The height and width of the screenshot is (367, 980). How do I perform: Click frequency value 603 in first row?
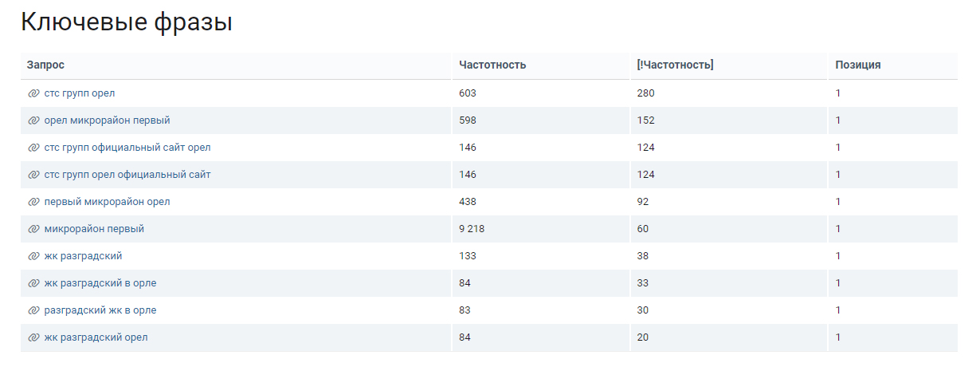click(x=468, y=93)
